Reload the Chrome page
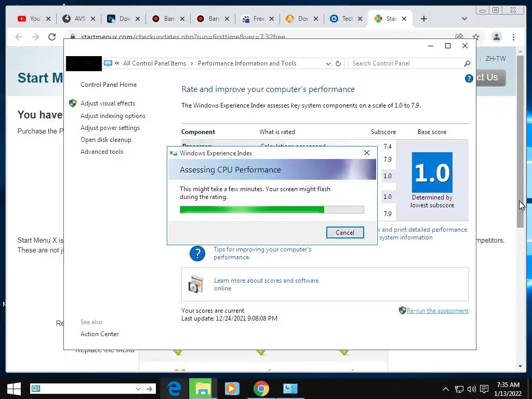The image size is (532, 399). (x=52, y=37)
